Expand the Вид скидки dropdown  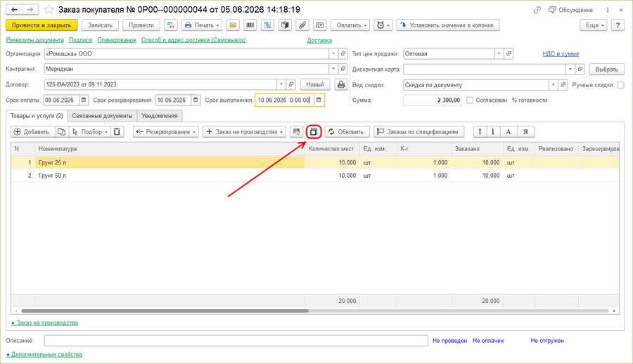[553, 85]
